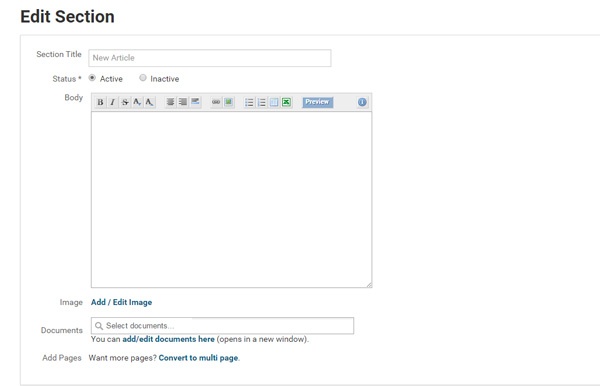
Task: Select the Active status radio button
Action: coord(92,78)
